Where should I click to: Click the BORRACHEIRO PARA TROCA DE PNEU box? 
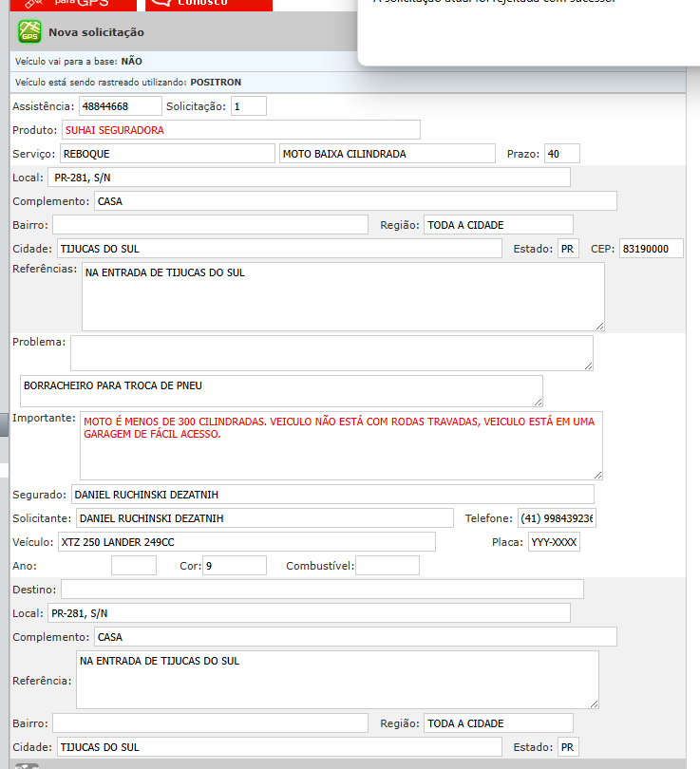[281, 391]
